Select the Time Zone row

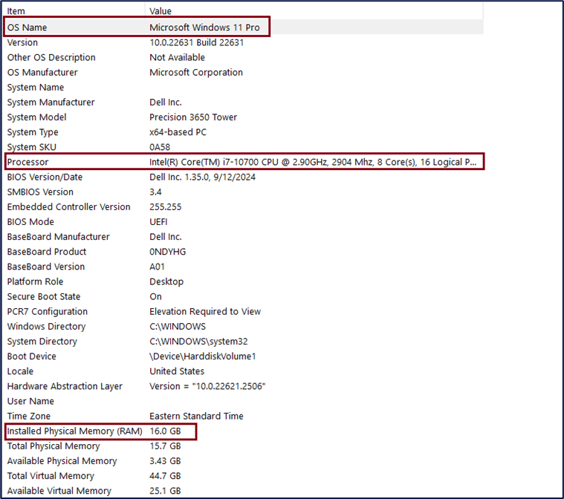click(x=243, y=416)
